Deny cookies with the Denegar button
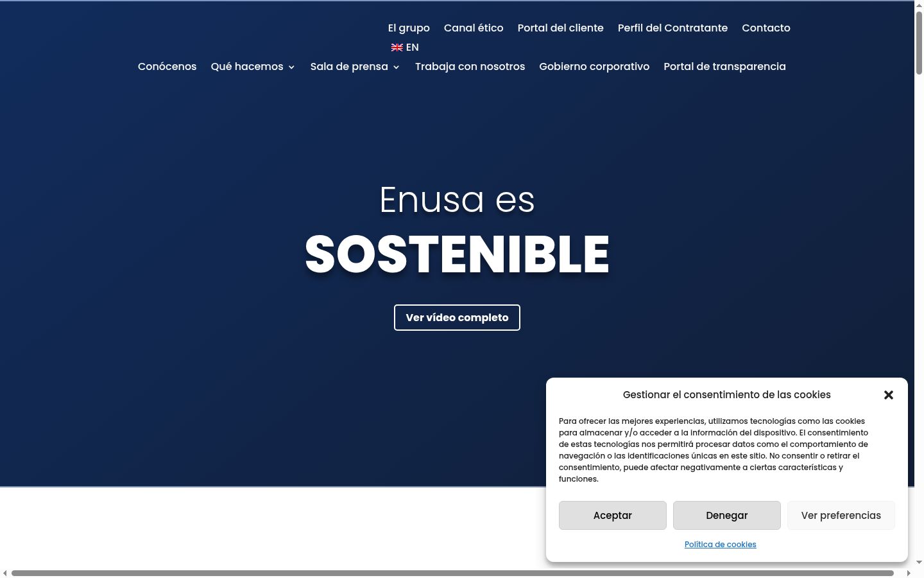This screenshot has width=924, height=578. pos(727,516)
